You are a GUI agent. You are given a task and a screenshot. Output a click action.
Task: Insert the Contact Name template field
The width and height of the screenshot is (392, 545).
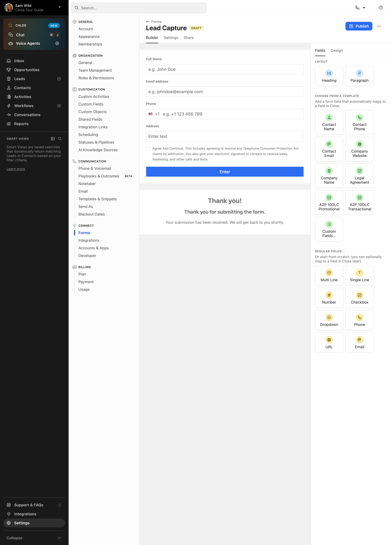[329, 122]
